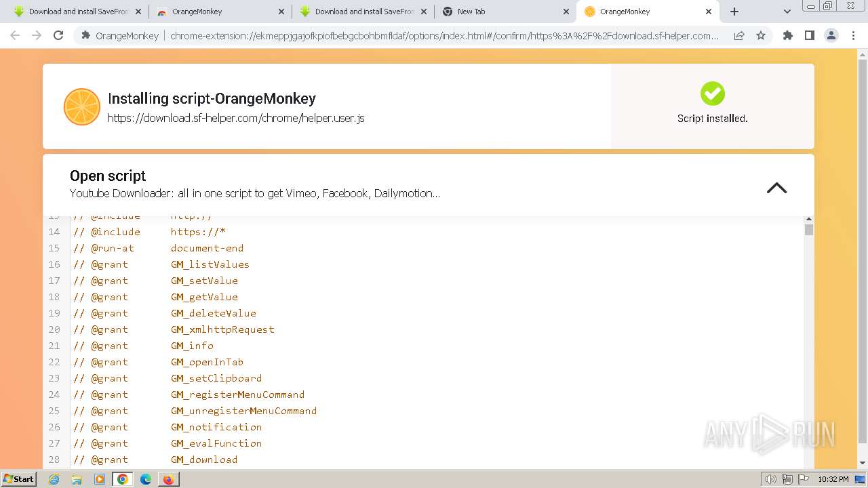Close the New Tab tab
Screen dimensions: 868x488
[566, 12]
